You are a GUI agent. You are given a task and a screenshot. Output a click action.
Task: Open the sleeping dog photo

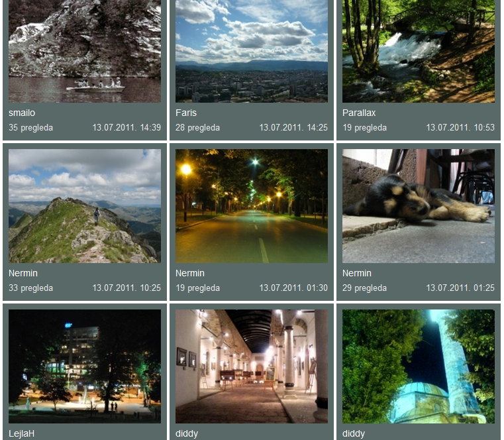[418, 206]
